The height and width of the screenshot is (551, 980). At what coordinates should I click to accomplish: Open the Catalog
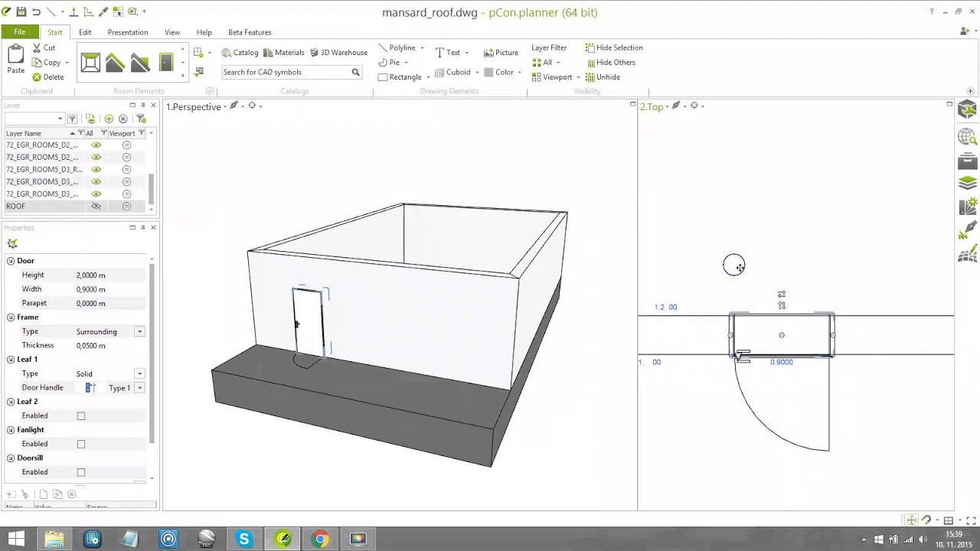tap(240, 52)
